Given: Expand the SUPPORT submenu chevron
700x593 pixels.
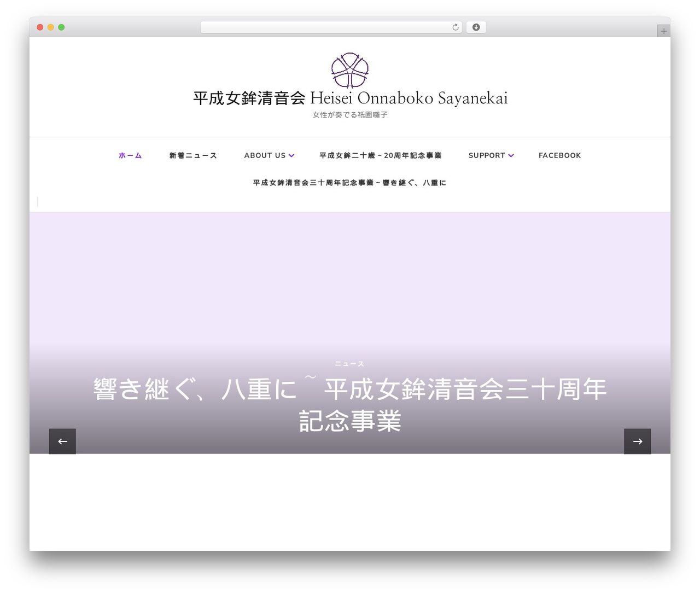Looking at the screenshot, I should [511, 156].
